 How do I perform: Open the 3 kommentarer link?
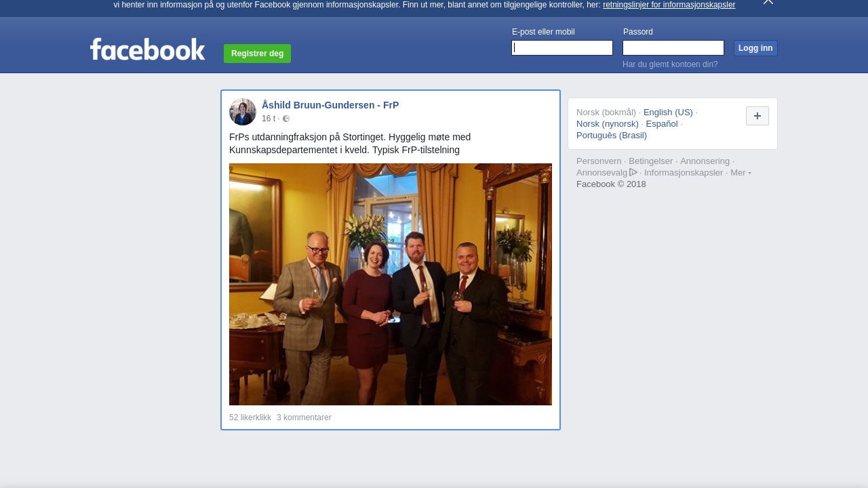tap(304, 418)
